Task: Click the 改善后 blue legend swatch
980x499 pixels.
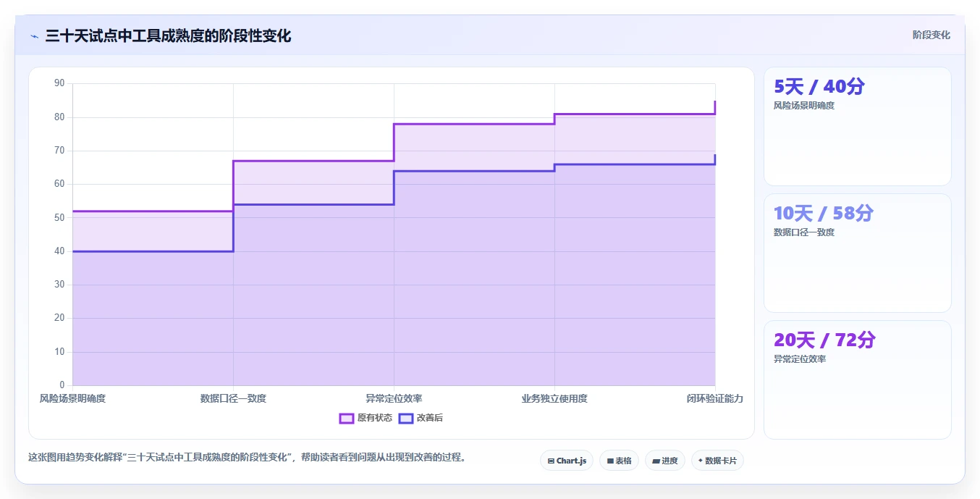Action: click(406, 418)
